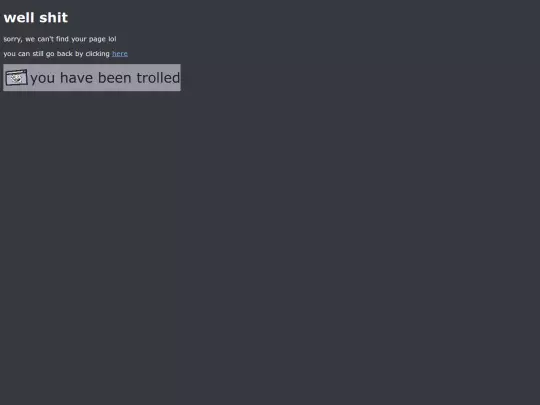Click the word "your" in the error message
The image size is (540, 405).
(79, 40)
